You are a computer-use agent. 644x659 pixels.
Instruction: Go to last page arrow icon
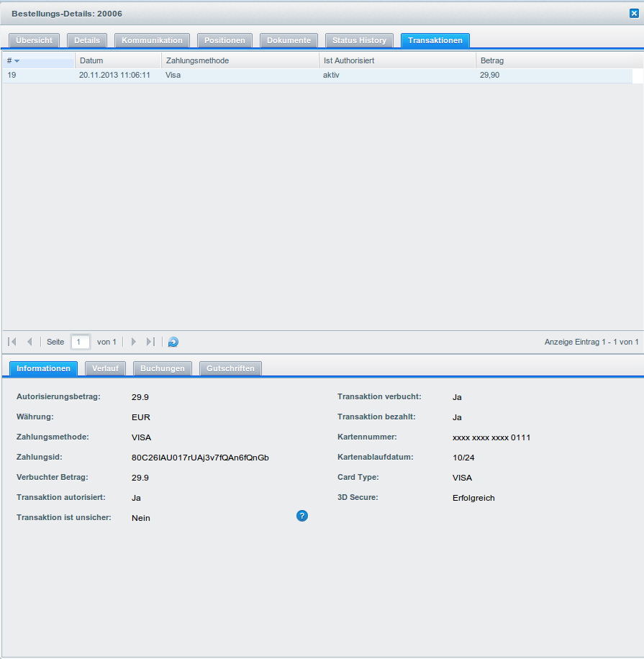[x=150, y=342]
